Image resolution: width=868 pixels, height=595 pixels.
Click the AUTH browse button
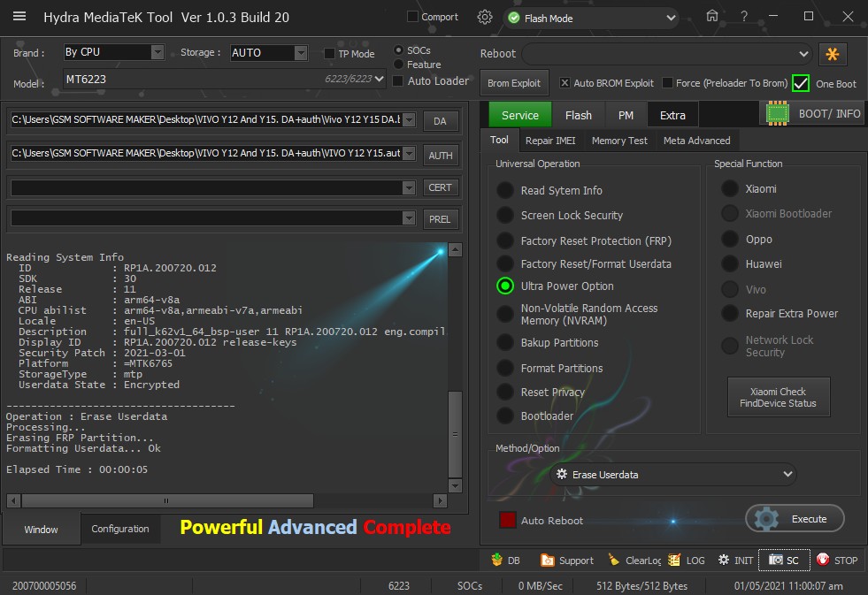coord(440,156)
